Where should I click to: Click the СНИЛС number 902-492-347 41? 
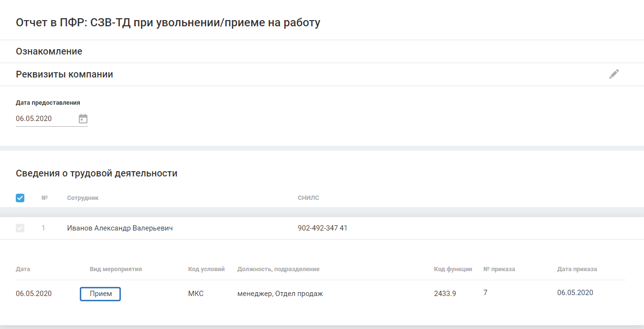(322, 228)
